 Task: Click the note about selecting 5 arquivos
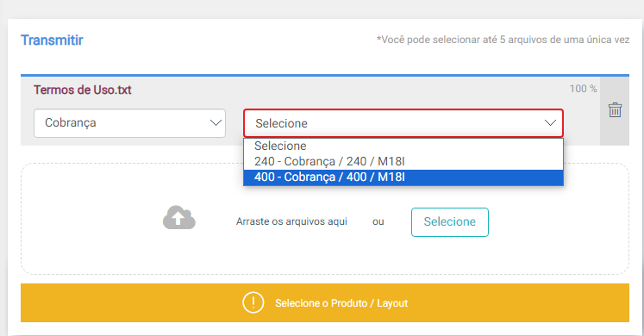click(503, 40)
